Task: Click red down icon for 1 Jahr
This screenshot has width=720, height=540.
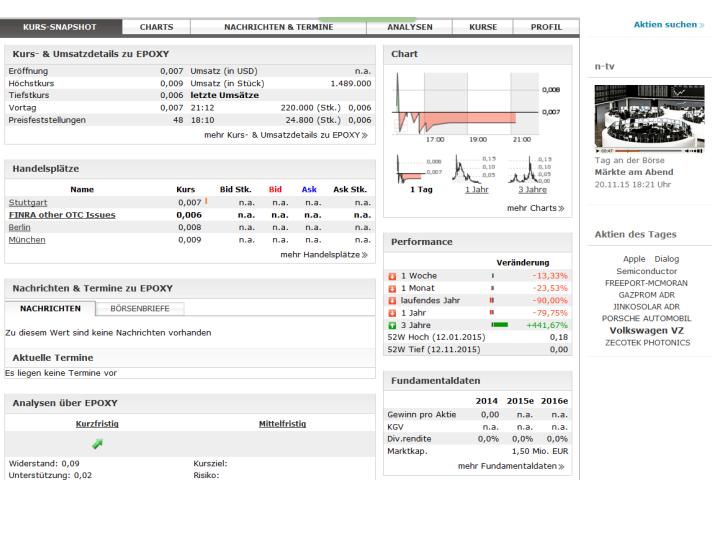Action: (x=392, y=313)
